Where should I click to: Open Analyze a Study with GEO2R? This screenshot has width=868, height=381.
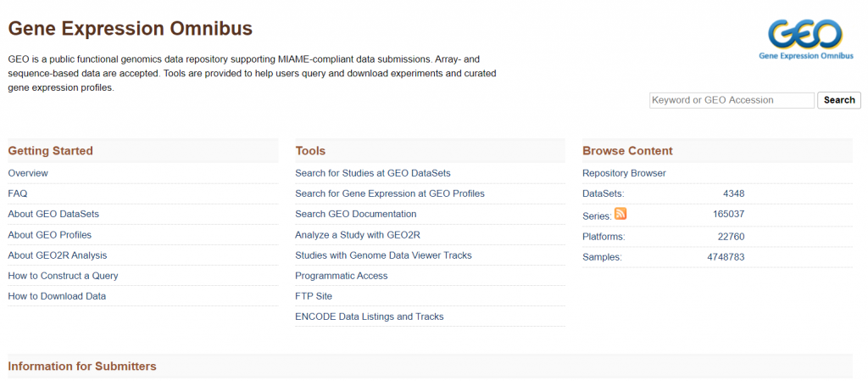click(x=358, y=235)
